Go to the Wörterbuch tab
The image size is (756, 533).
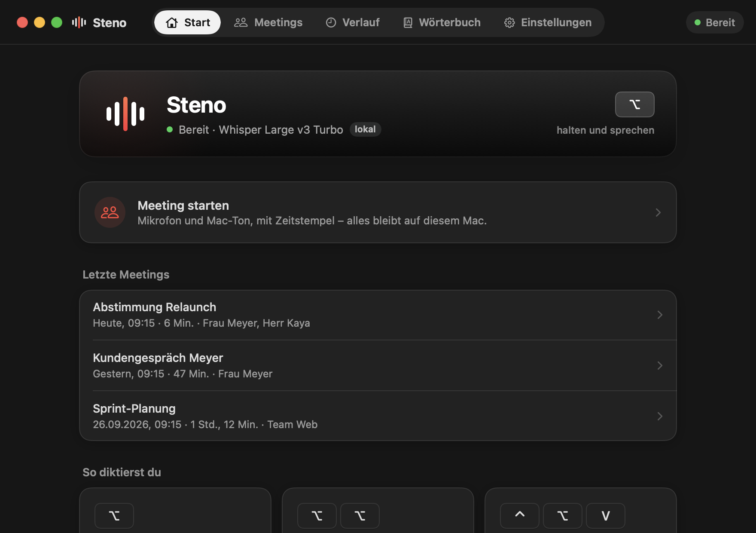[x=442, y=22]
